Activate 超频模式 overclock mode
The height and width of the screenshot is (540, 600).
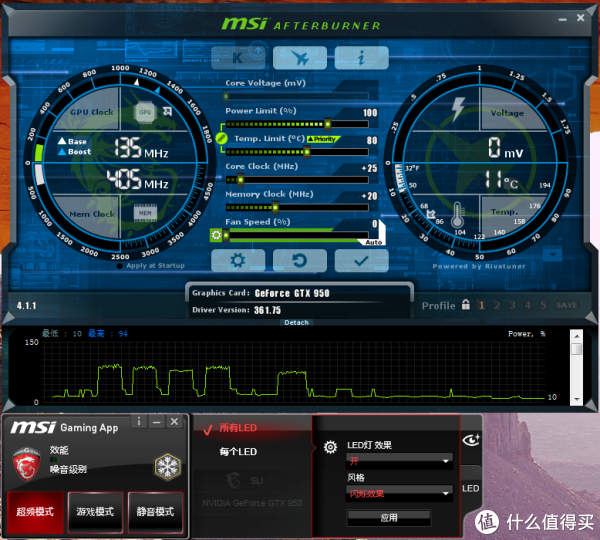click(35, 512)
